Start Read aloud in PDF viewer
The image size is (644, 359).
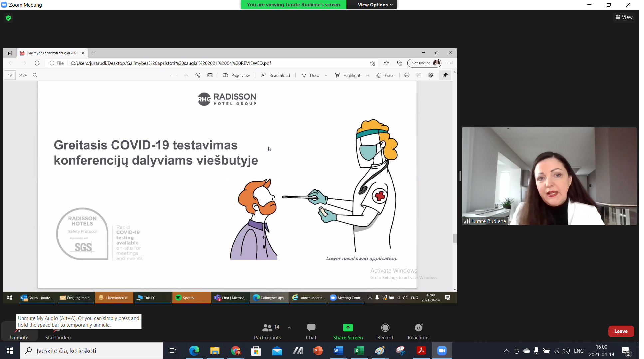(x=275, y=75)
